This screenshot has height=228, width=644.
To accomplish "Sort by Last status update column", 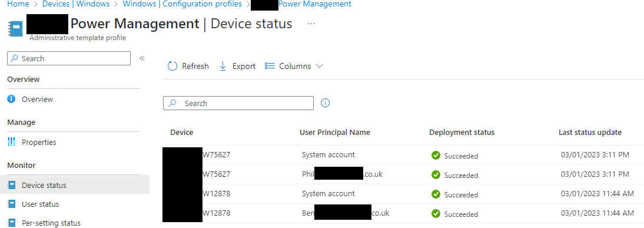I will click(590, 133).
